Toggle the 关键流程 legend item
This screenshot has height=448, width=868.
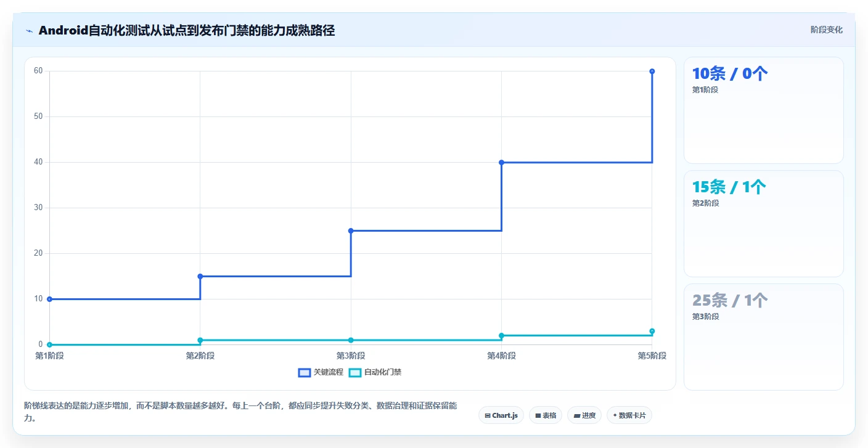pos(321,372)
